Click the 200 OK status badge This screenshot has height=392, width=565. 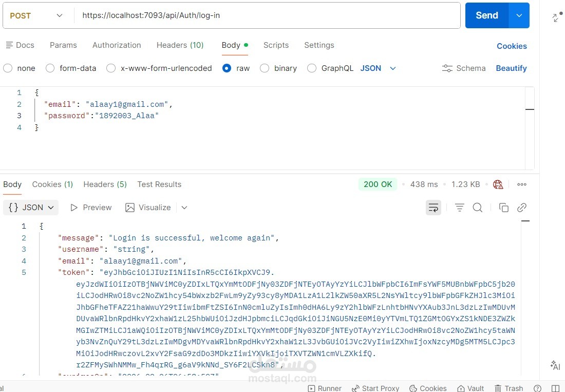pos(378,184)
